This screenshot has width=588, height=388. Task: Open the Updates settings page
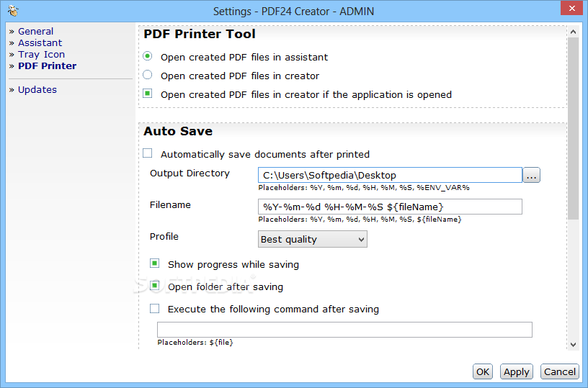coord(37,90)
